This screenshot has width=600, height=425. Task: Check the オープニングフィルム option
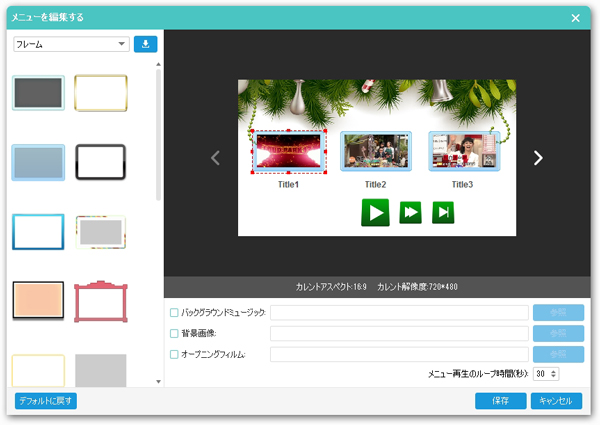174,354
